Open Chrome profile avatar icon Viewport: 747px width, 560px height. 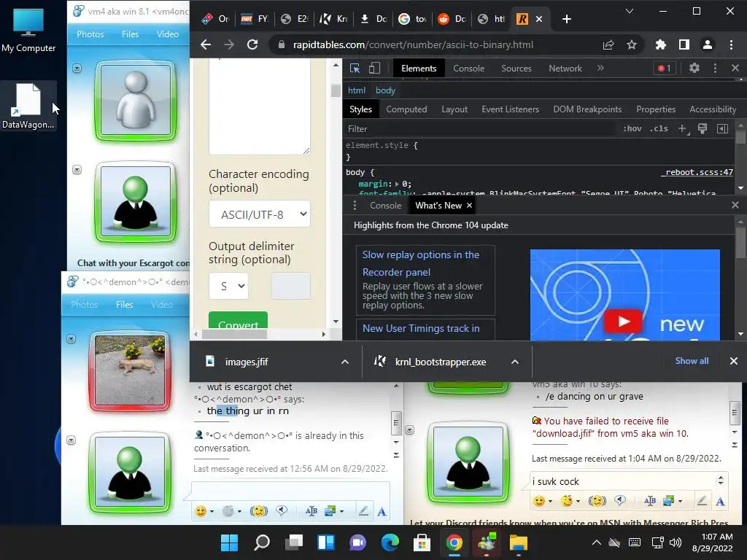[708, 44]
